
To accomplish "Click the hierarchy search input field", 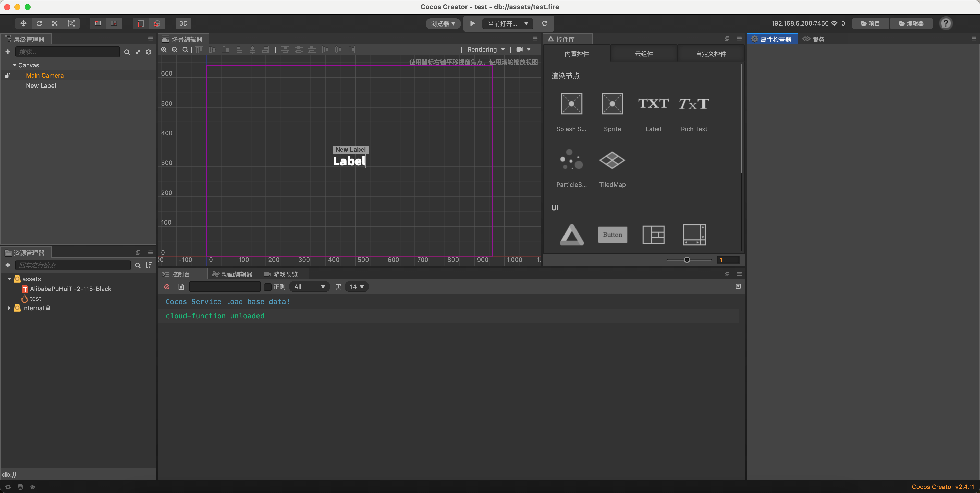I will click(x=67, y=52).
